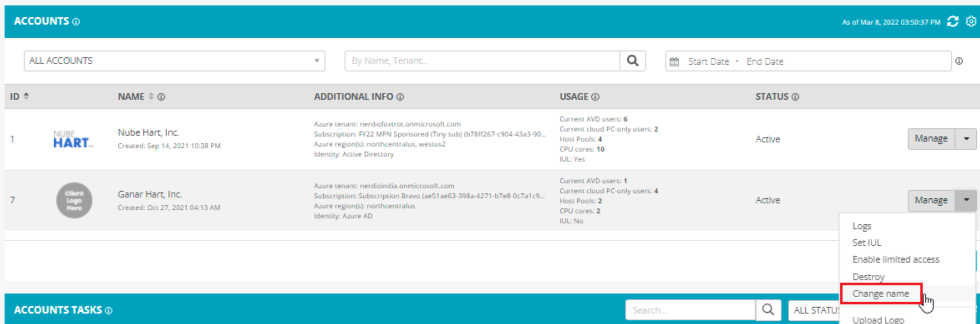Click Manage button for Nube Hart, Inc.

click(x=931, y=139)
